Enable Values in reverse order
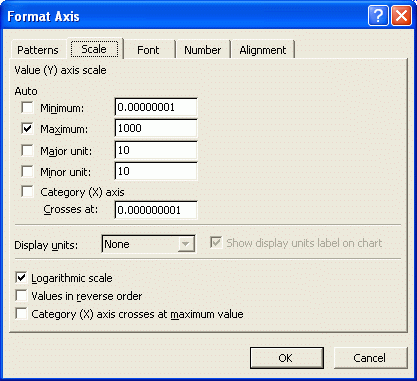 21,296
